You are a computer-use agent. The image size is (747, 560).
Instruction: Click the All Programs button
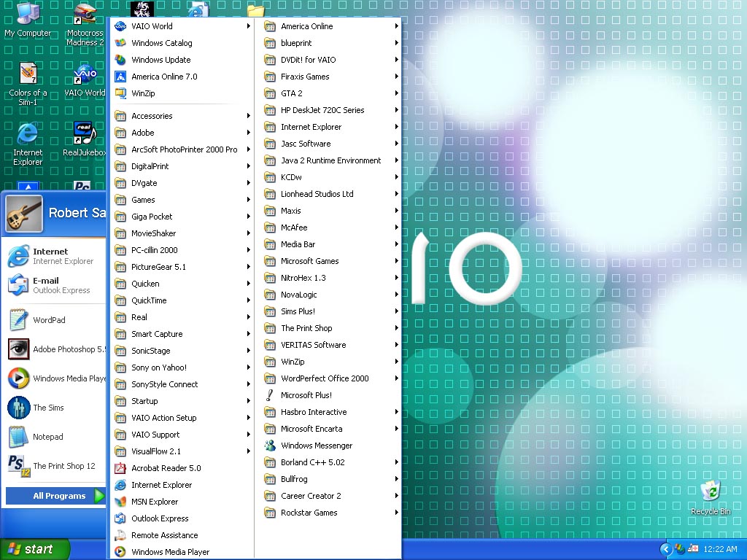pos(55,496)
